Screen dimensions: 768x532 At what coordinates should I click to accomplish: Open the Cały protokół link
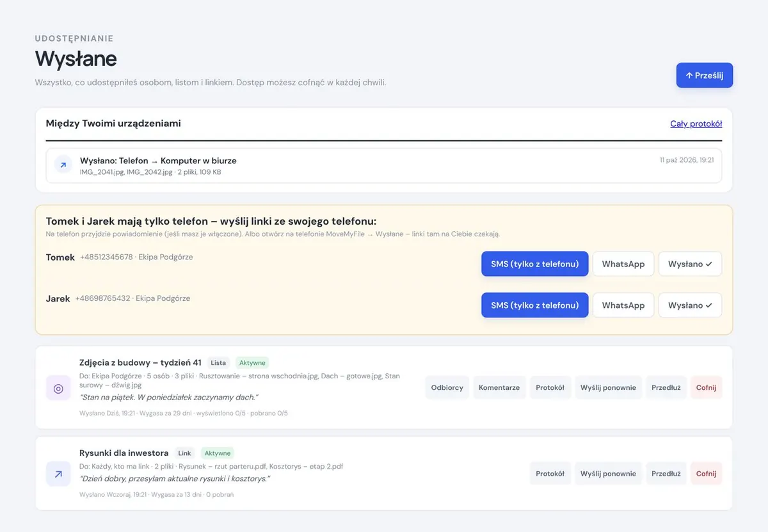tap(696, 124)
